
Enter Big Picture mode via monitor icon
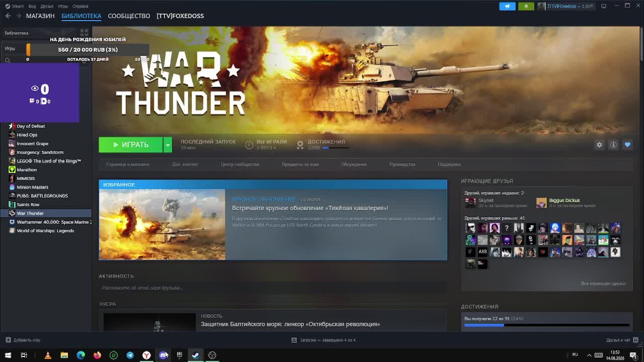point(604,6)
